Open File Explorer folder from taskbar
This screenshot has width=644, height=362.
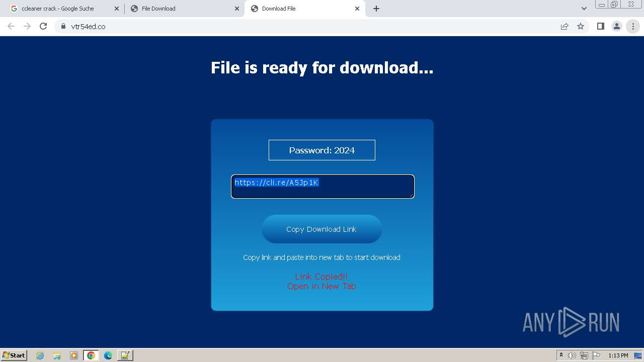57,355
